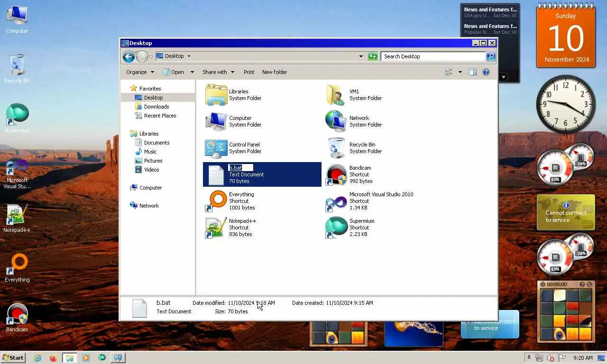Open Firefox from the taskbar
The image size is (607, 364).
[x=53, y=358]
